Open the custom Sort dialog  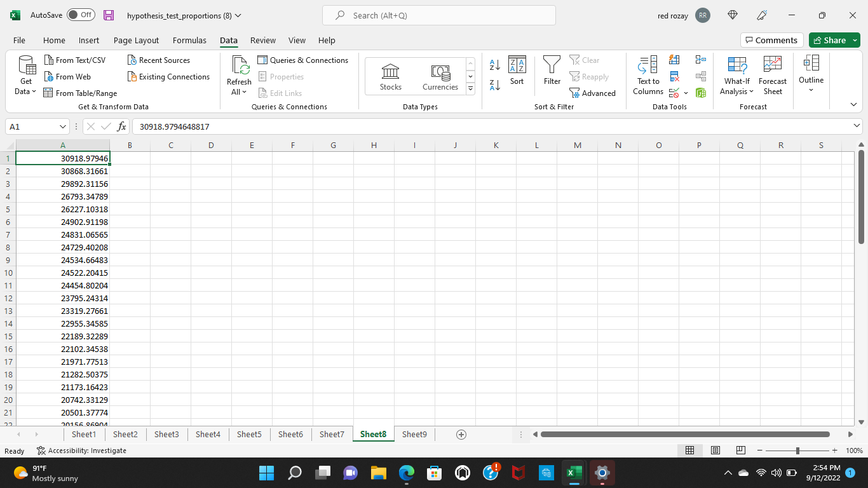[x=517, y=71]
